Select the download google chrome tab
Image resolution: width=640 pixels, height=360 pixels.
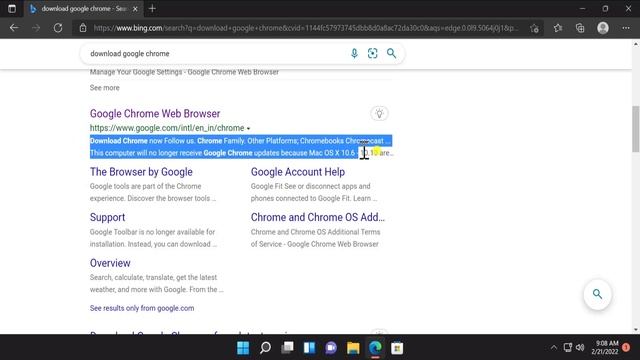point(84,9)
